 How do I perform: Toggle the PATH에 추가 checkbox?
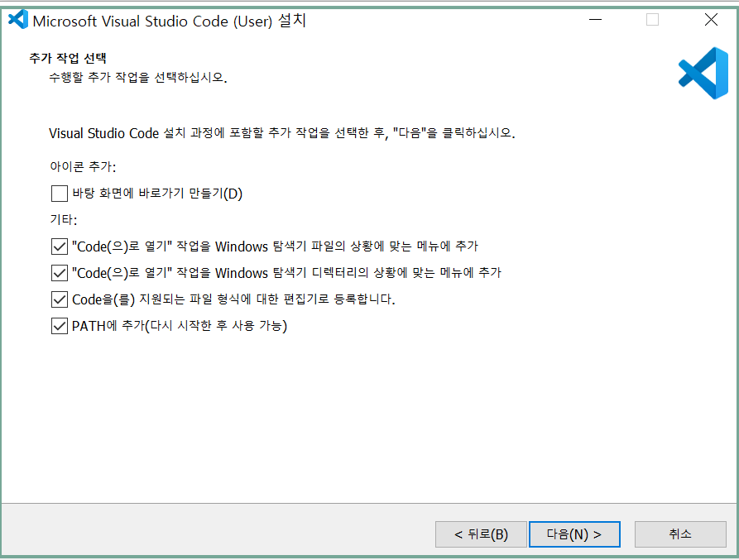pyautogui.click(x=59, y=326)
